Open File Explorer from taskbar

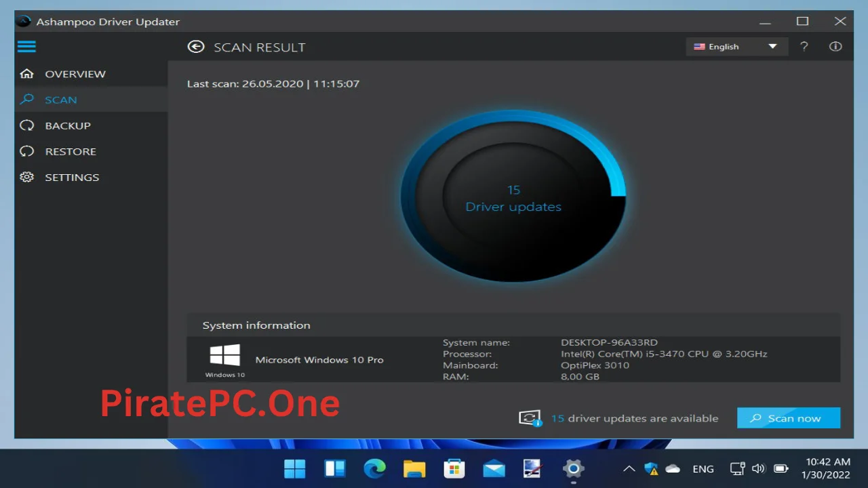(x=414, y=468)
